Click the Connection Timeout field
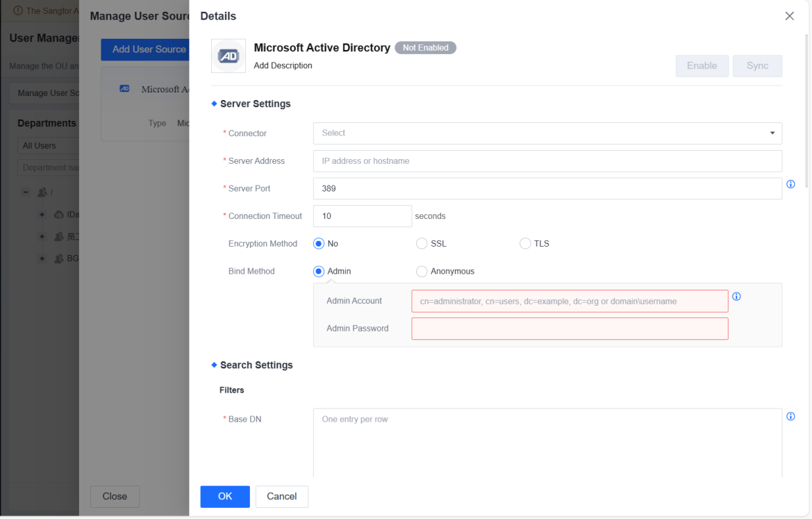The width and height of the screenshot is (812, 519). click(x=363, y=216)
